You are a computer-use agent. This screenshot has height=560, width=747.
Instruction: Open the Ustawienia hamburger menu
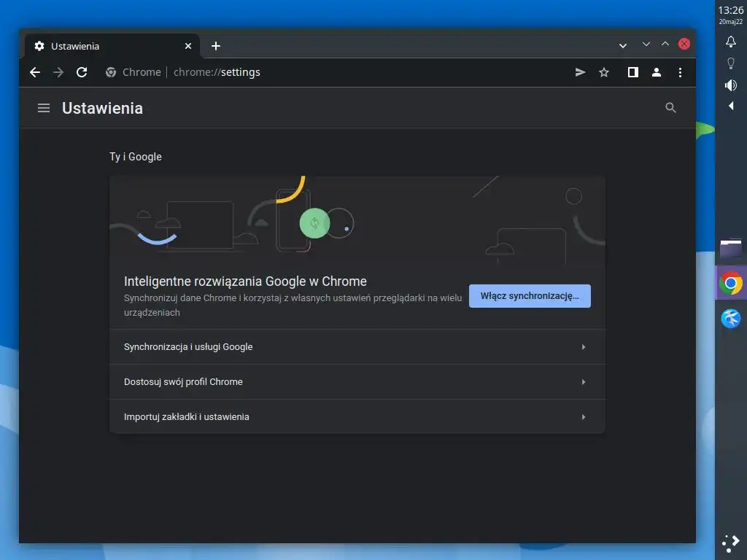(x=44, y=108)
